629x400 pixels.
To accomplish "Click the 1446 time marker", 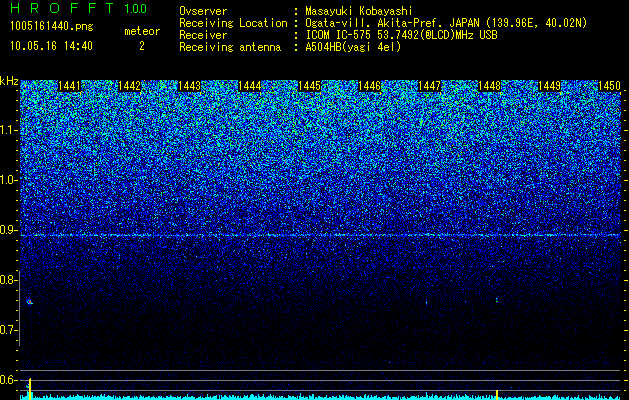I will point(369,86).
